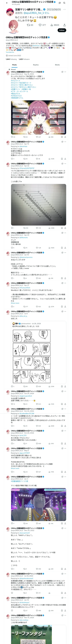Share the Jul 9 post replying to @ika_rei_p_
Viewport: 72px width, 644px height.
click(x=65, y=386)
